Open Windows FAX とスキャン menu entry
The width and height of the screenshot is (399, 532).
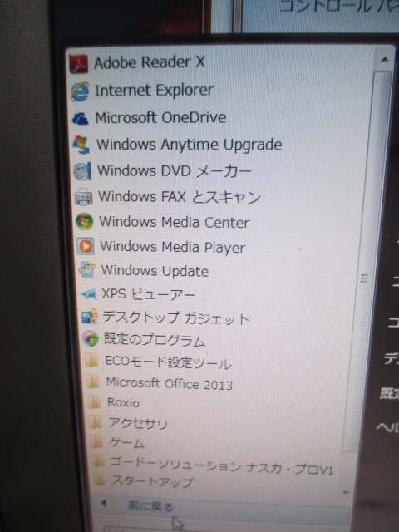[180, 197]
